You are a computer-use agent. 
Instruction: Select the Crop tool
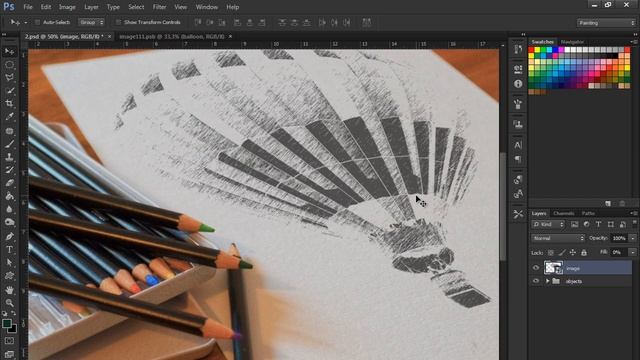pyautogui.click(x=9, y=103)
